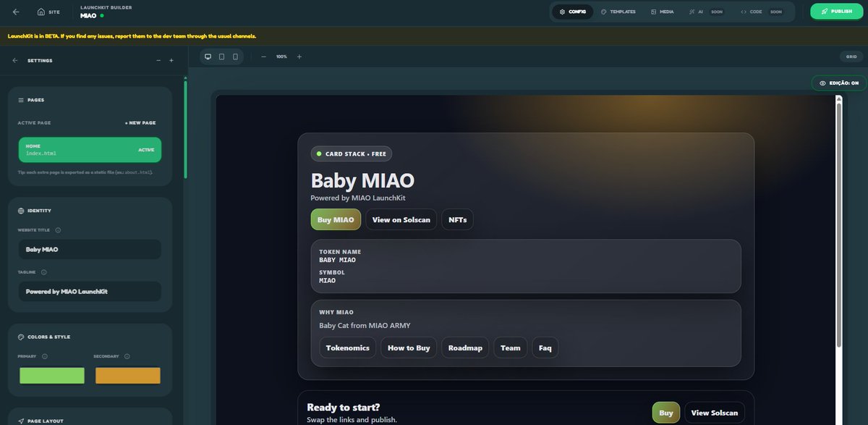Collapse settings sections with the minus icon
The width and height of the screenshot is (868, 425).
(158, 61)
